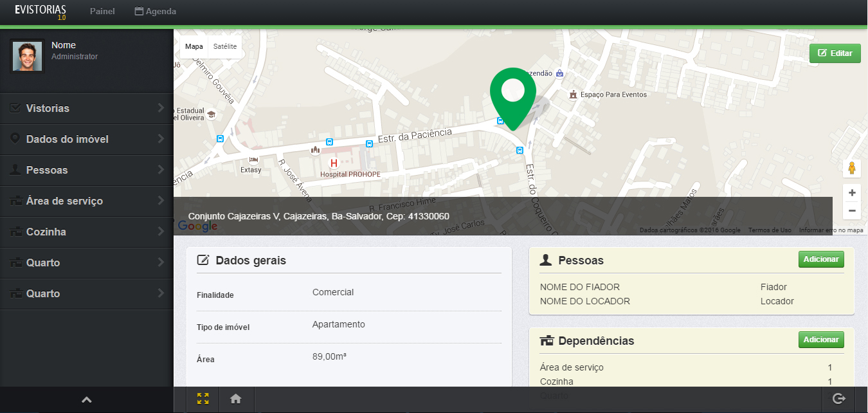Click the Hospital PROHOPE marker
The image size is (868, 413).
[333, 163]
